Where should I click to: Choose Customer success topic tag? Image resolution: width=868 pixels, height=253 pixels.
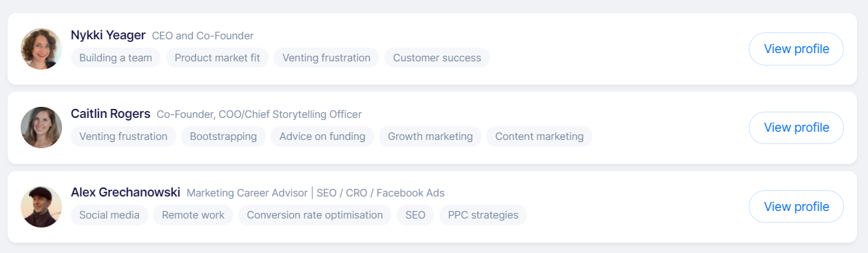tap(437, 58)
